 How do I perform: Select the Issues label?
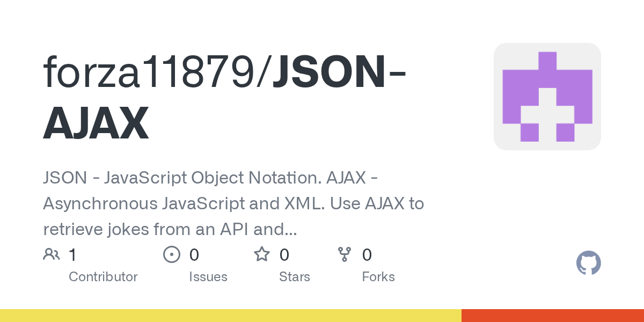208,277
